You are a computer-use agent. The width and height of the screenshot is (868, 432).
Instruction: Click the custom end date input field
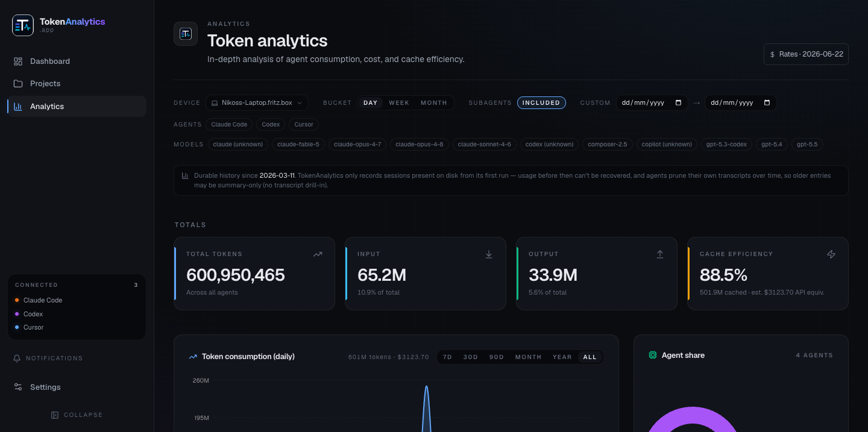(741, 103)
